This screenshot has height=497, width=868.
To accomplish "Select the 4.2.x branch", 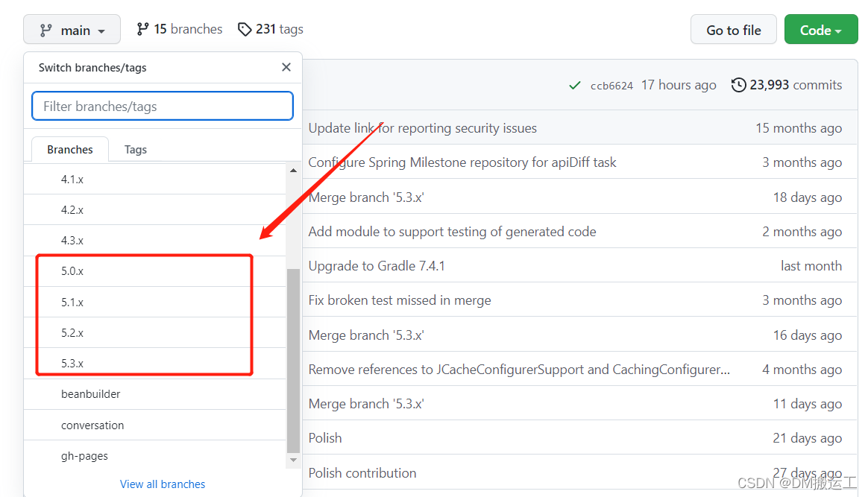I will [x=155, y=209].
